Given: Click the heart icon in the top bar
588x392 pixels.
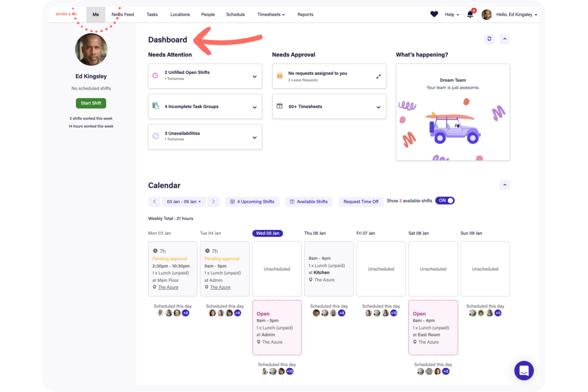Looking at the screenshot, I should click(434, 14).
